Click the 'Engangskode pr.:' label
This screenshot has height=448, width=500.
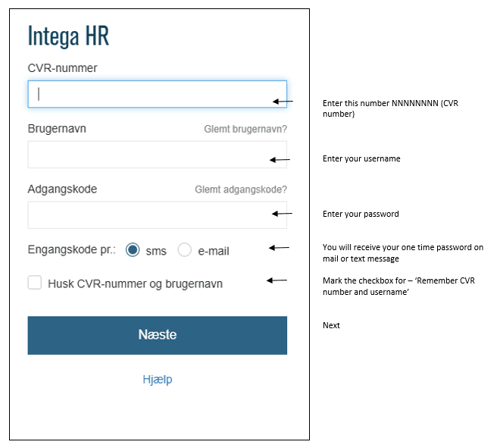tap(72, 251)
